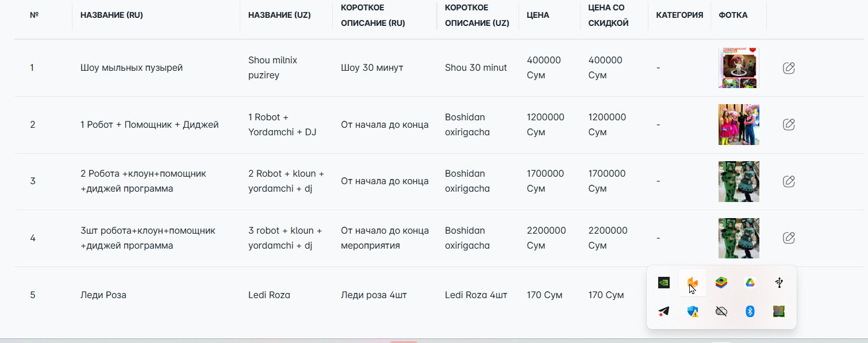Click the 'Название (RU)' column header
868x343 pixels.
tap(112, 16)
